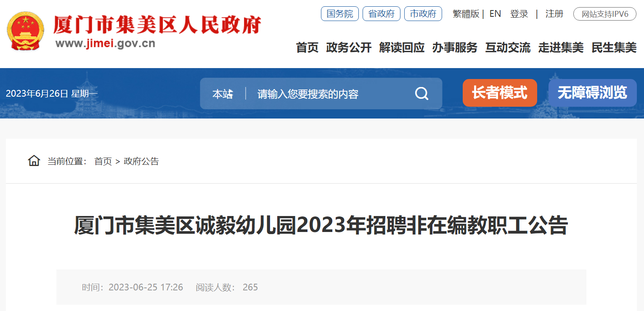Enable 长者模式 elder mode

click(500, 93)
